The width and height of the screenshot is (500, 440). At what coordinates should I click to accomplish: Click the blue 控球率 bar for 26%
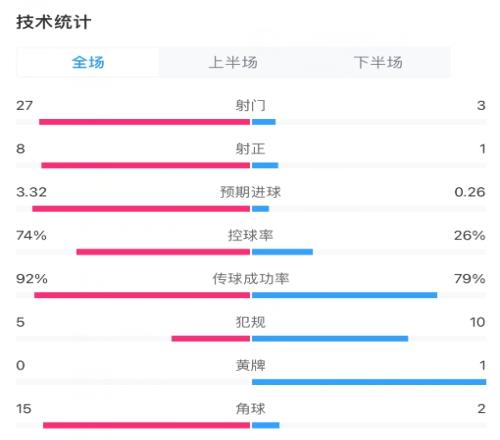coord(282,252)
